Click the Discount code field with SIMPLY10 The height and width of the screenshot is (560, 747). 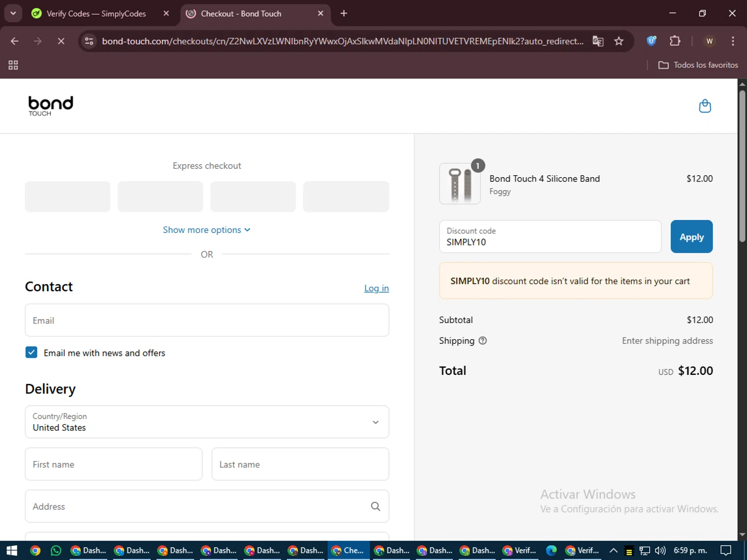coord(550,237)
